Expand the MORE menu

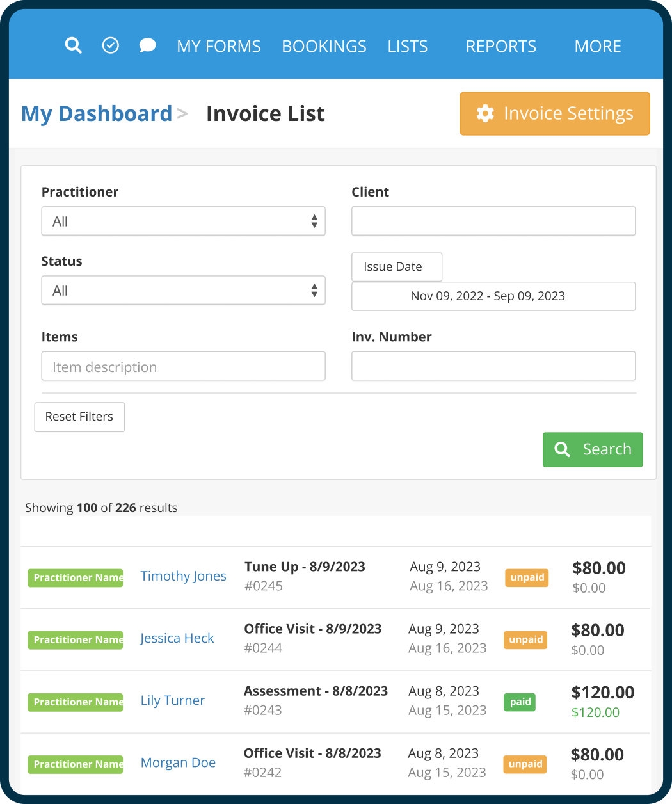click(597, 45)
